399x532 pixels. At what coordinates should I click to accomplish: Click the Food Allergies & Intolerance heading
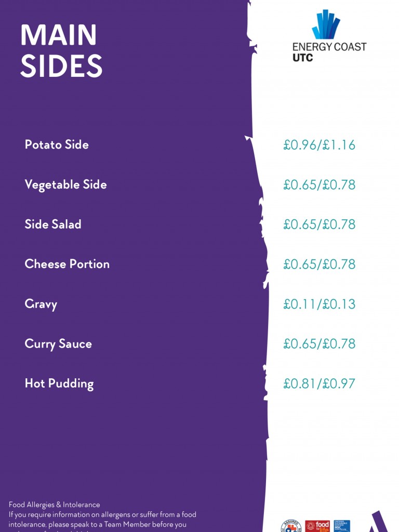[54, 504]
